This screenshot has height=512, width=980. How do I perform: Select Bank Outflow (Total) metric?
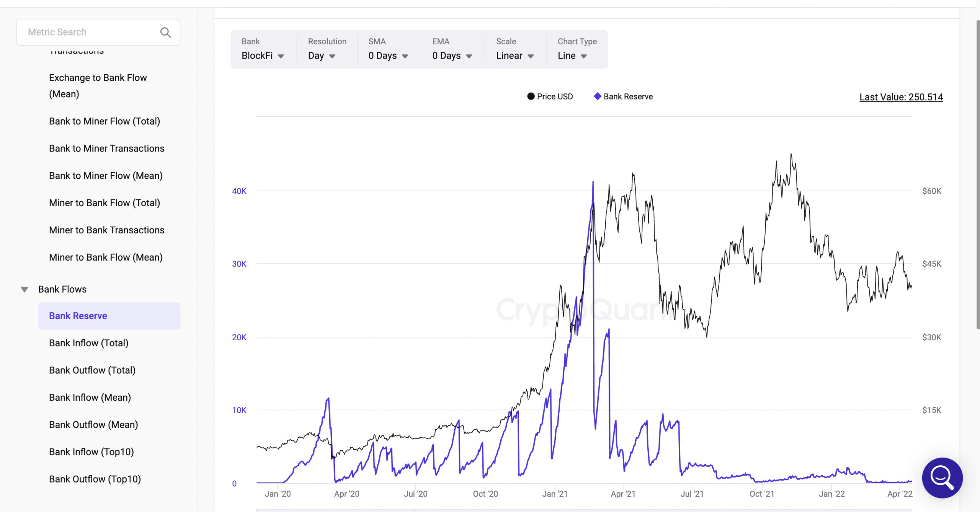pyautogui.click(x=92, y=370)
